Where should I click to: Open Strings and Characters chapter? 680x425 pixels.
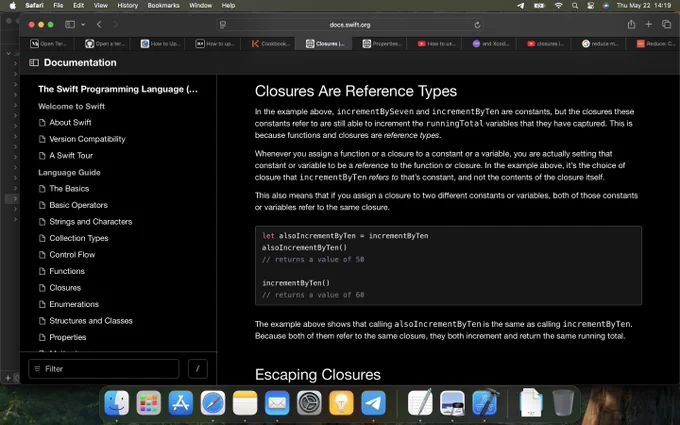pos(90,222)
